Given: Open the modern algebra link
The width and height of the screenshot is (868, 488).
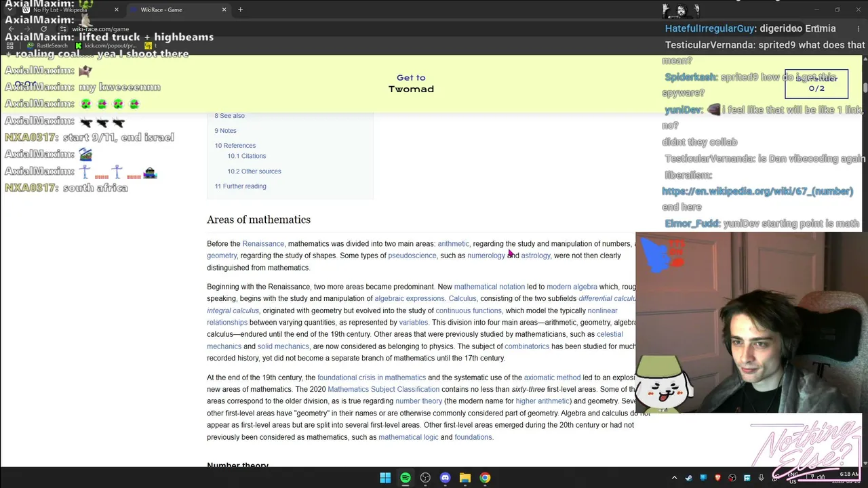Looking at the screenshot, I should 572,287.
